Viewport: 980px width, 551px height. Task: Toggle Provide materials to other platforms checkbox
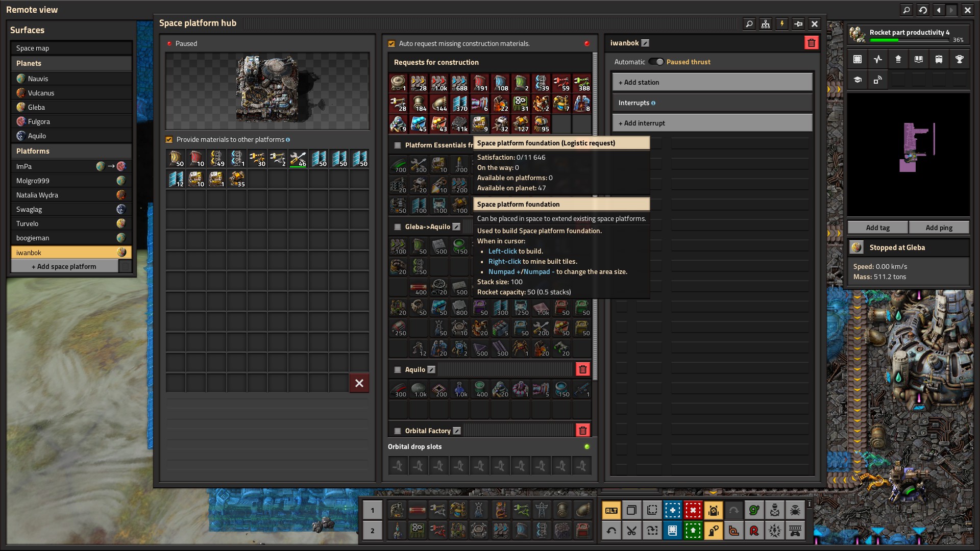click(x=169, y=140)
